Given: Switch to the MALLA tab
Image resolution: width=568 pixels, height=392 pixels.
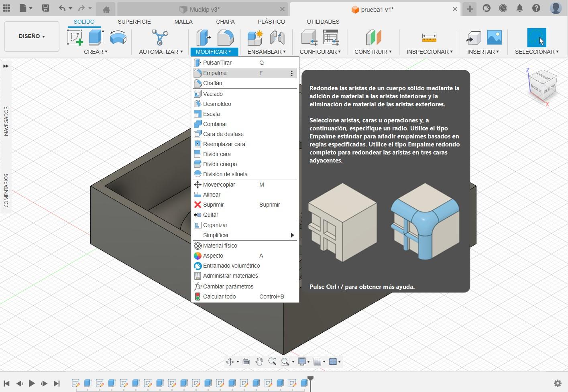Looking at the screenshot, I should tap(183, 22).
